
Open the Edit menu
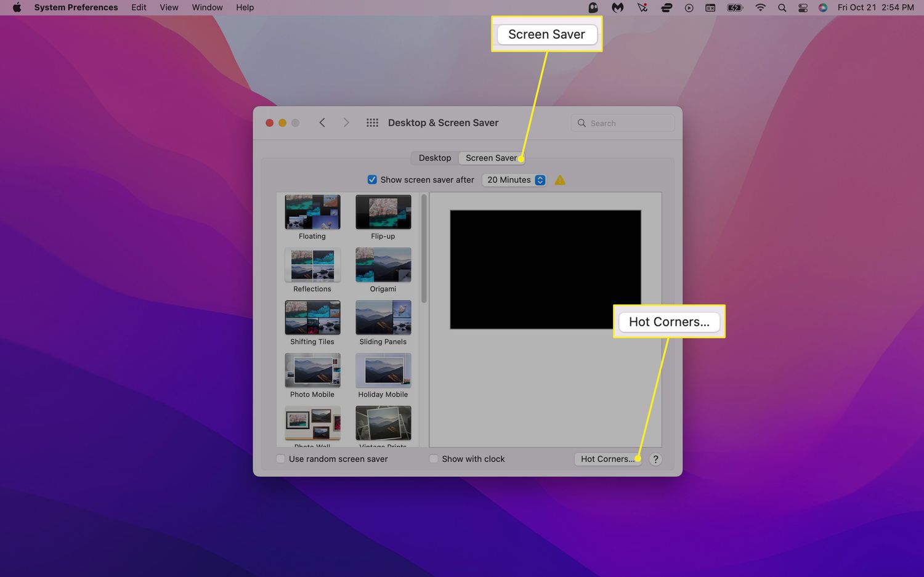tap(139, 7)
